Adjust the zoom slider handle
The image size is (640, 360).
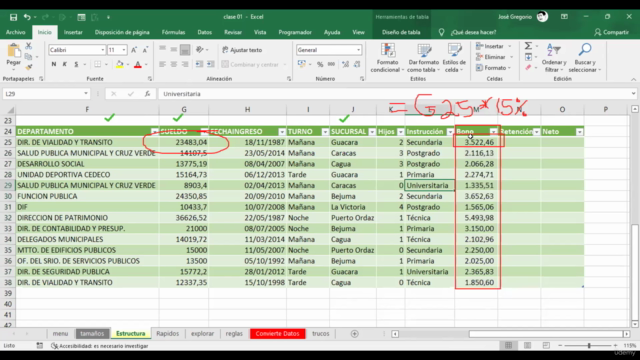click(x=589, y=346)
